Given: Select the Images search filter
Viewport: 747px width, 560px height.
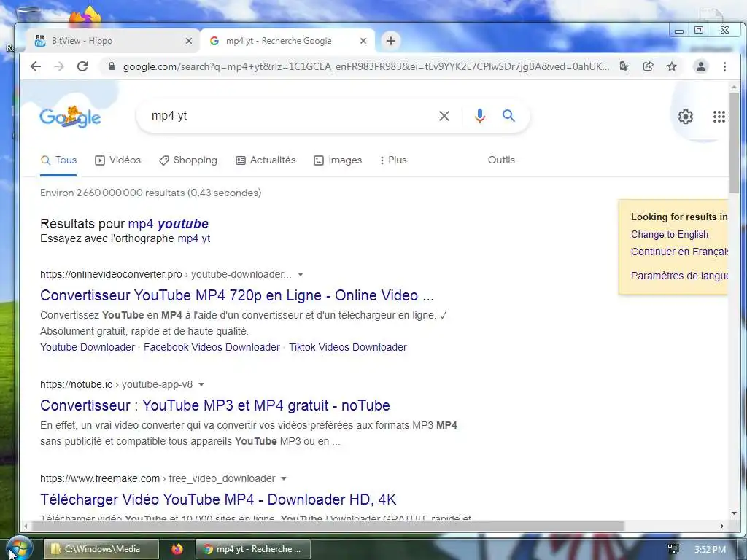Looking at the screenshot, I should [x=338, y=160].
